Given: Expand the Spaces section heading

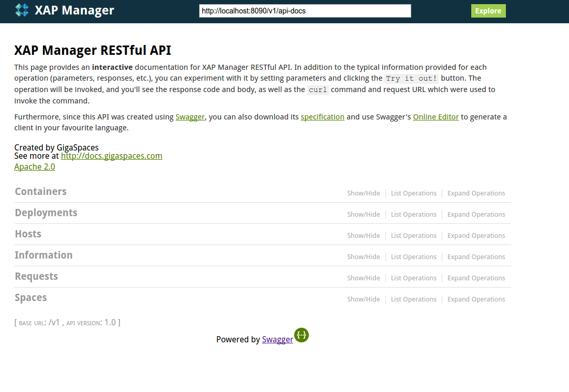Looking at the screenshot, I should pyautogui.click(x=31, y=298).
